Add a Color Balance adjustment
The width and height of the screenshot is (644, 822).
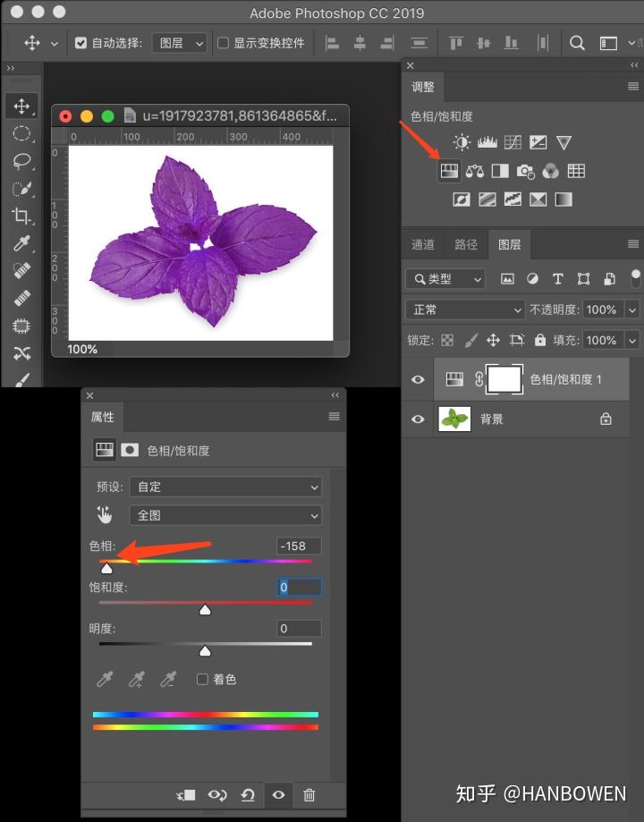tap(475, 171)
